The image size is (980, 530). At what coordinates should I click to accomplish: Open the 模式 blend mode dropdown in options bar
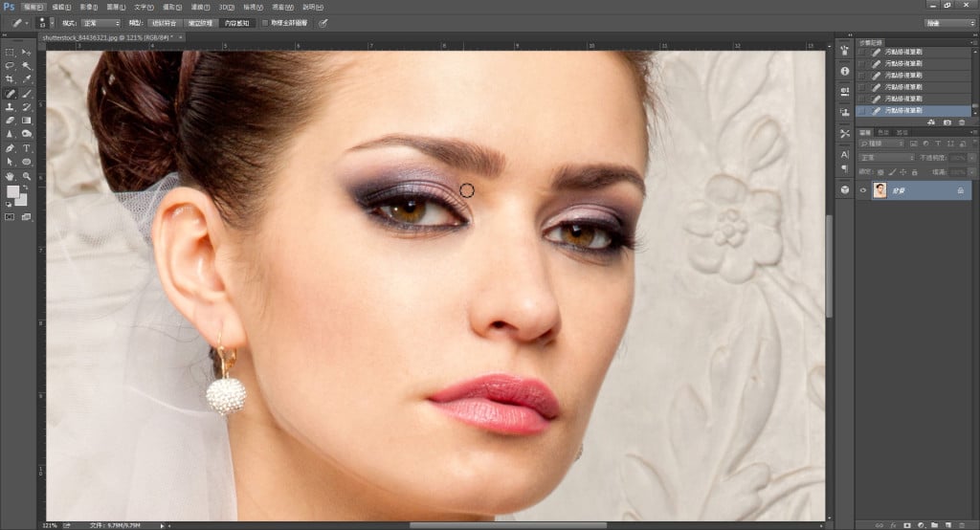pyautogui.click(x=102, y=22)
